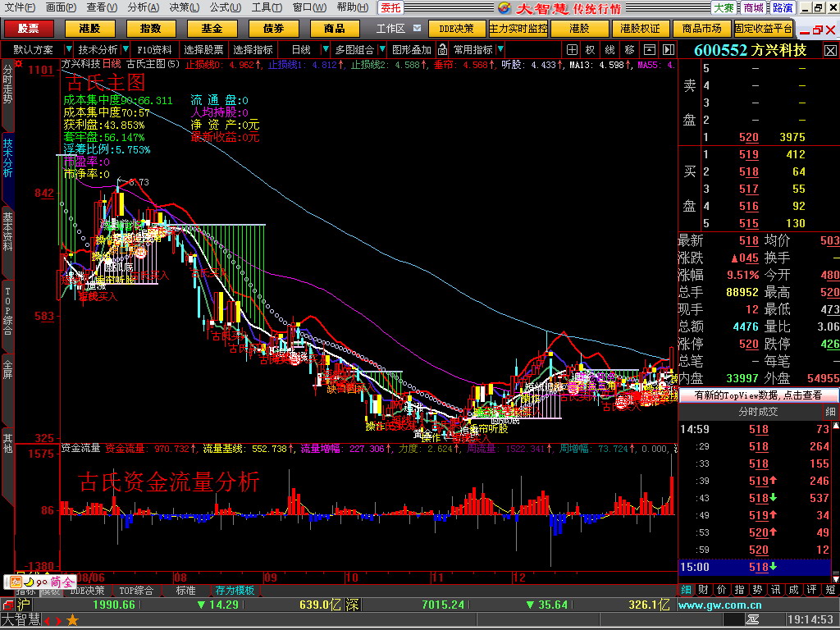Viewport: 840px width, 630px height.
Task: Click the small gear icon at the chart's top-left
Action: coord(20,64)
